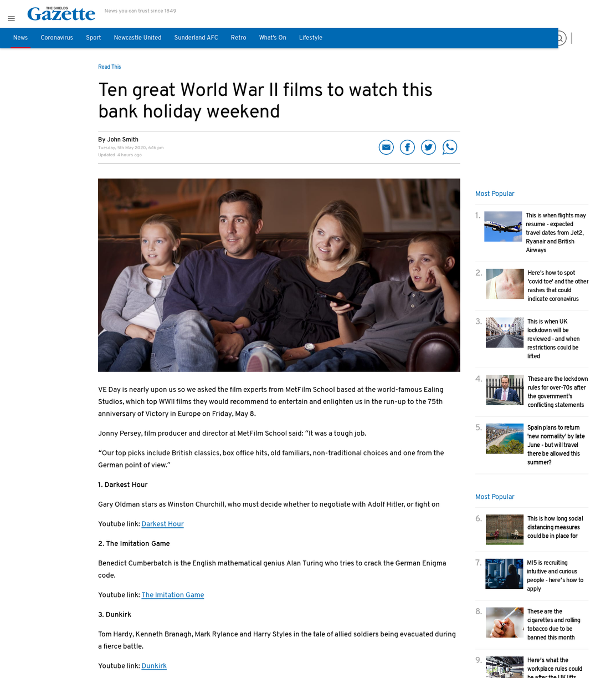Screen dimensions: 616x678
Task: Read 'Here's what the workplace rules' story
Action: click(555, 667)
